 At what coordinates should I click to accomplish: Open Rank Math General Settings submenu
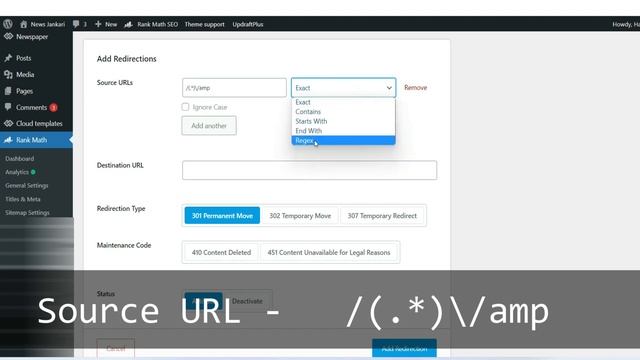(x=27, y=185)
